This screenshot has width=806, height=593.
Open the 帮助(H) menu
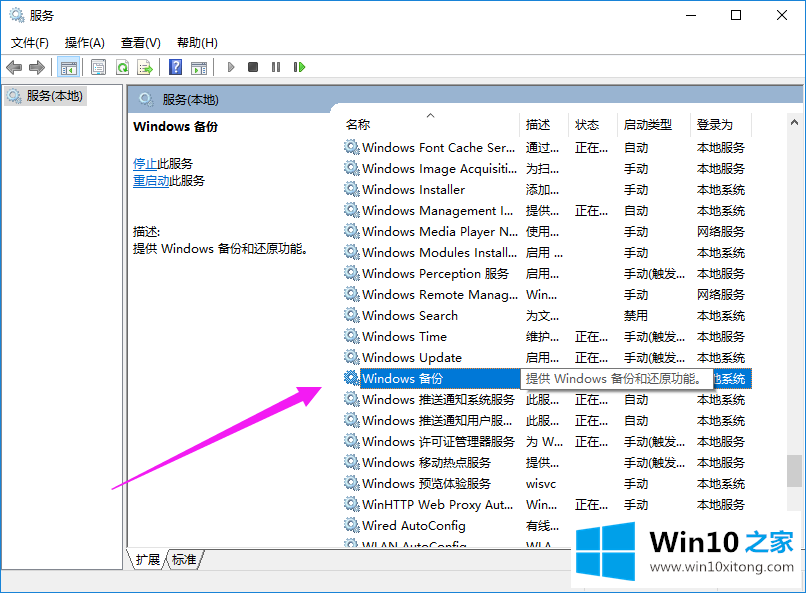coord(197,43)
